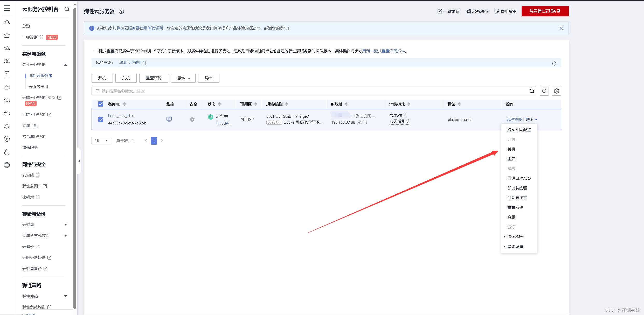The image size is (644, 315).
Task: Select 重启 from the context menu
Action: (x=511, y=159)
